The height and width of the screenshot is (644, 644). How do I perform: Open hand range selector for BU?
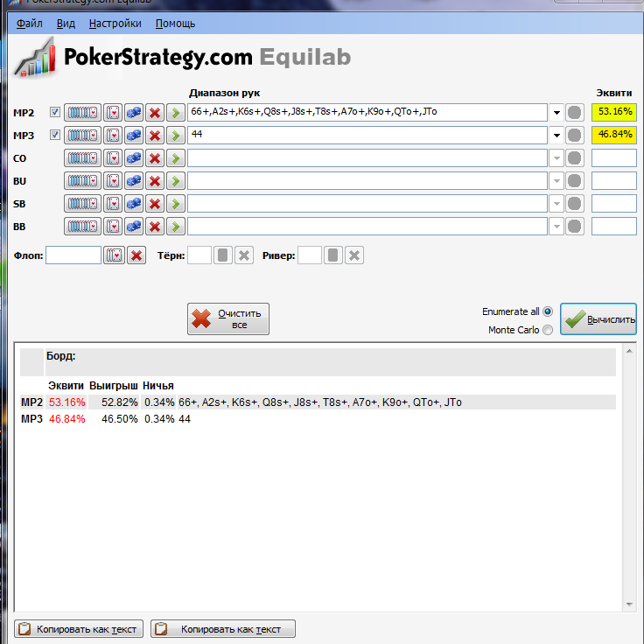pos(82,181)
